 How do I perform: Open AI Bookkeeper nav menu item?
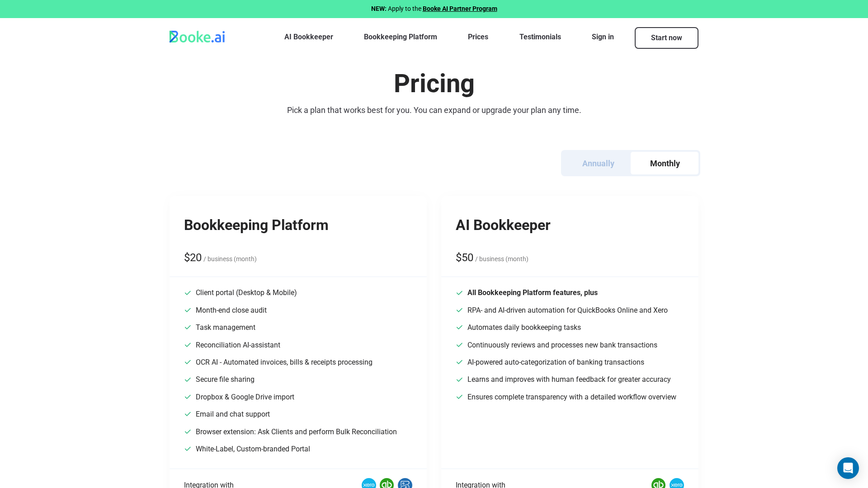(308, 37)
